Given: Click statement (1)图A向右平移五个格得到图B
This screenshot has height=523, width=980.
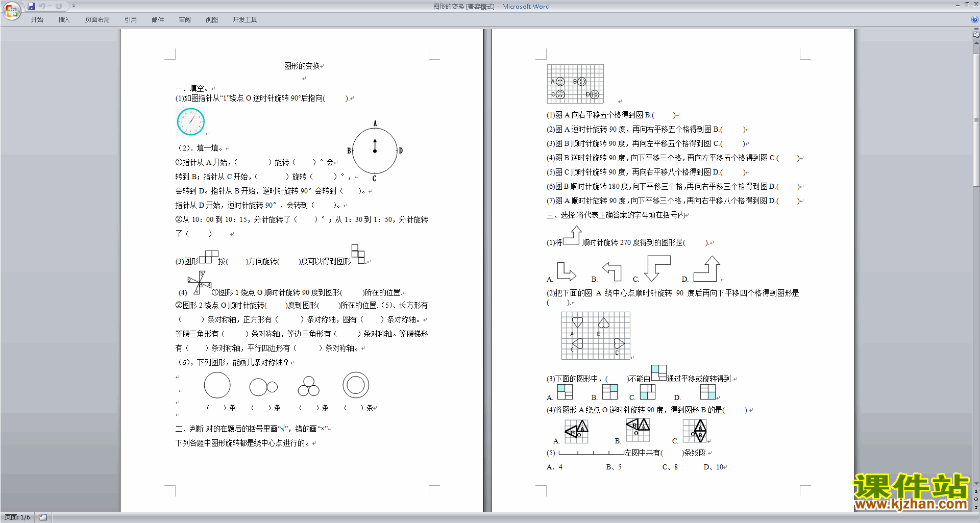Looking at the screenshot, I should (610, 115).
